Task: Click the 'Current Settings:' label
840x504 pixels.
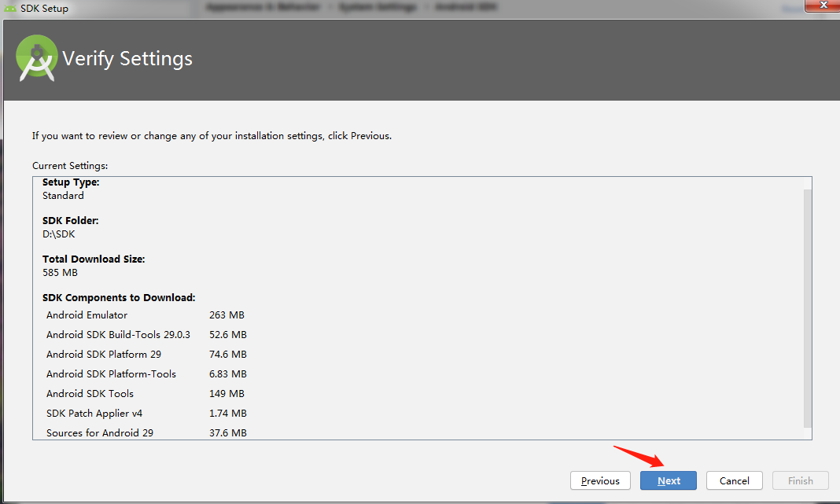Action: pyautogui.click(x=70, y=165)
